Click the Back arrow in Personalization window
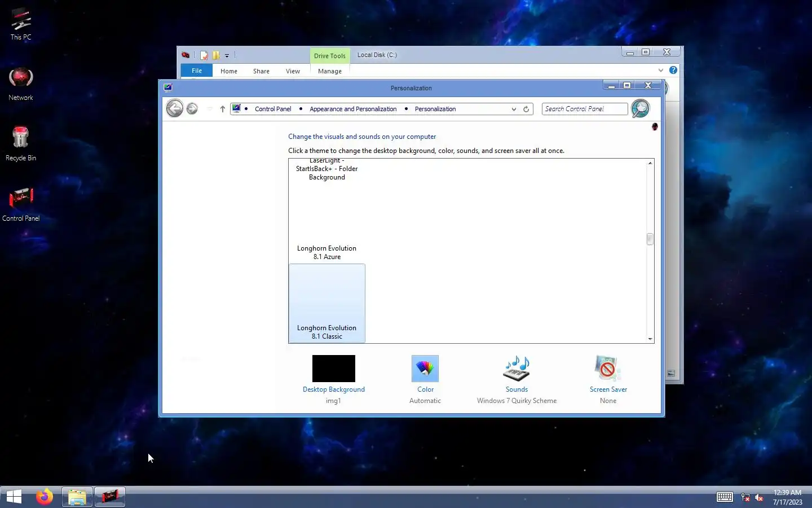Image resolution: width=812 pixels, height=508 pixels. tap(175, 108)
